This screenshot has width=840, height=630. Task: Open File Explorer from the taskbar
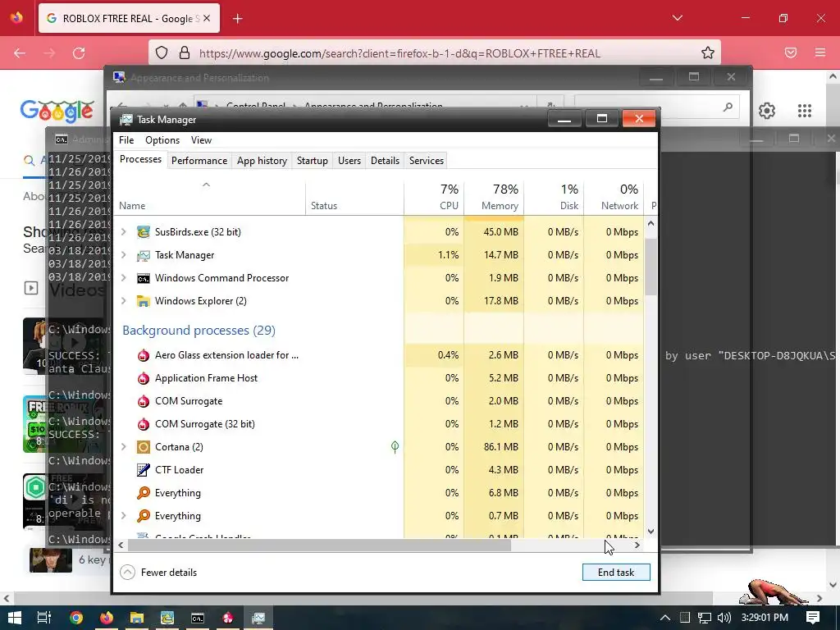click(x=137, y=618)
